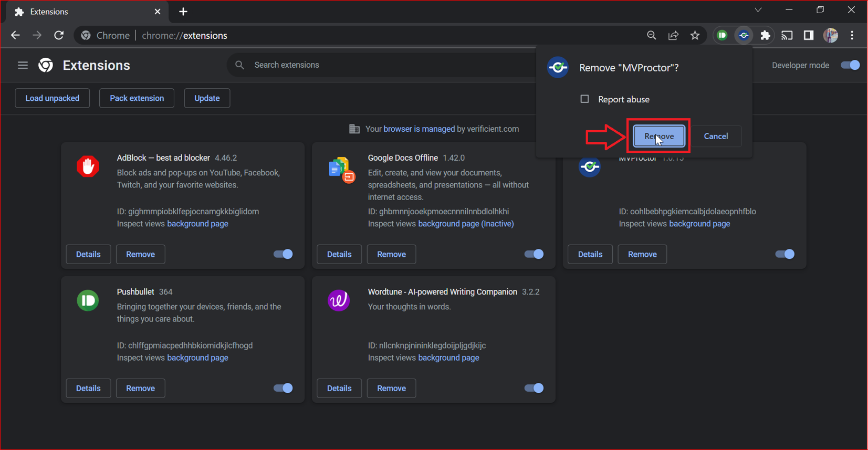868x450 pixels.
Task: Click the Chrome logo next to Extensions title
Action: (46, 65)
